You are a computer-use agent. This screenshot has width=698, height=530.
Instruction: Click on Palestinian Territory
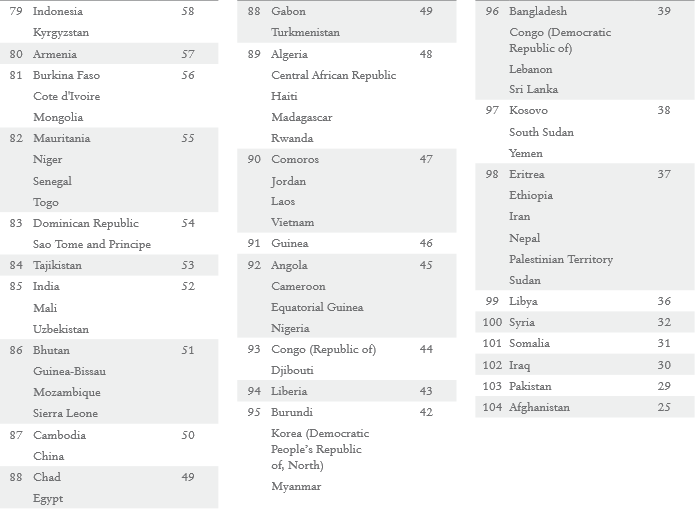[560, 259]
